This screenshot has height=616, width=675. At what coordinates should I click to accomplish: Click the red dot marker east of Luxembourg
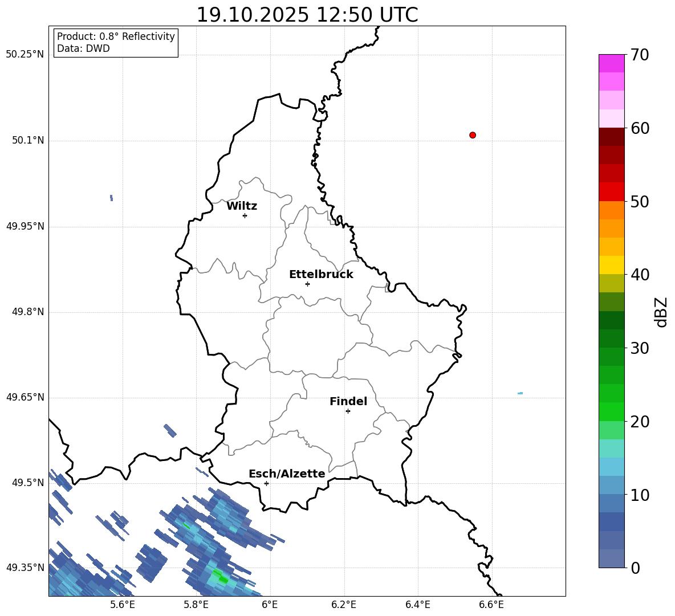point(472,135)
